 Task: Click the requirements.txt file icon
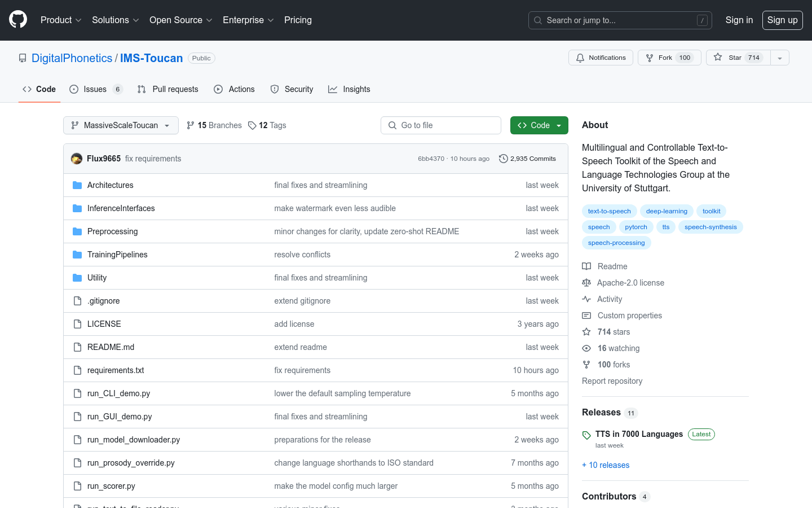tap(77, 370)
